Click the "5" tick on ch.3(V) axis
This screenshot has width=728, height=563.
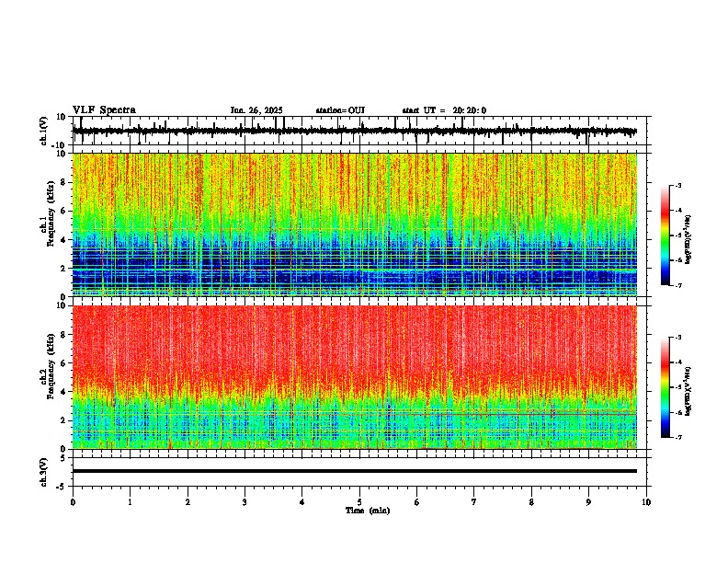click(64, 457)
